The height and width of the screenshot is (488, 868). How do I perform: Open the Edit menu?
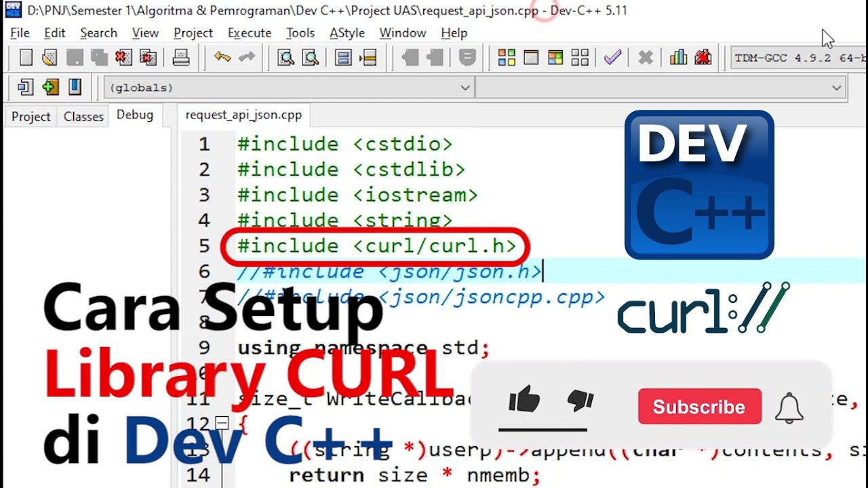coord(54,33)
